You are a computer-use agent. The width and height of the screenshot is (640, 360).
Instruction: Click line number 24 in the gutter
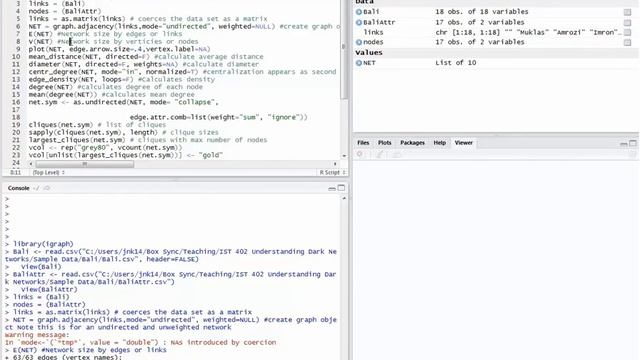(16, 162)
